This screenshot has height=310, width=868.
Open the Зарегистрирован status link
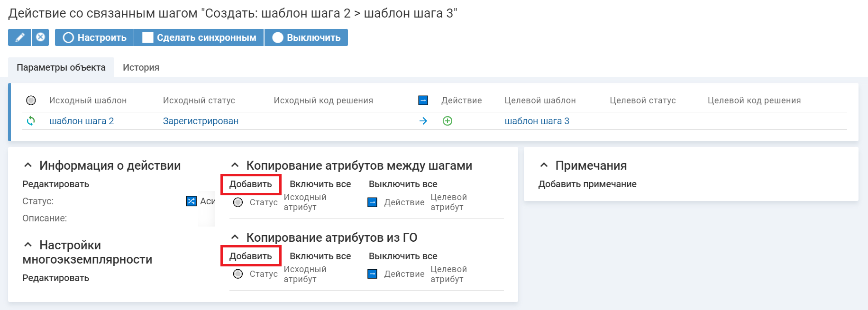coord(201,121)
